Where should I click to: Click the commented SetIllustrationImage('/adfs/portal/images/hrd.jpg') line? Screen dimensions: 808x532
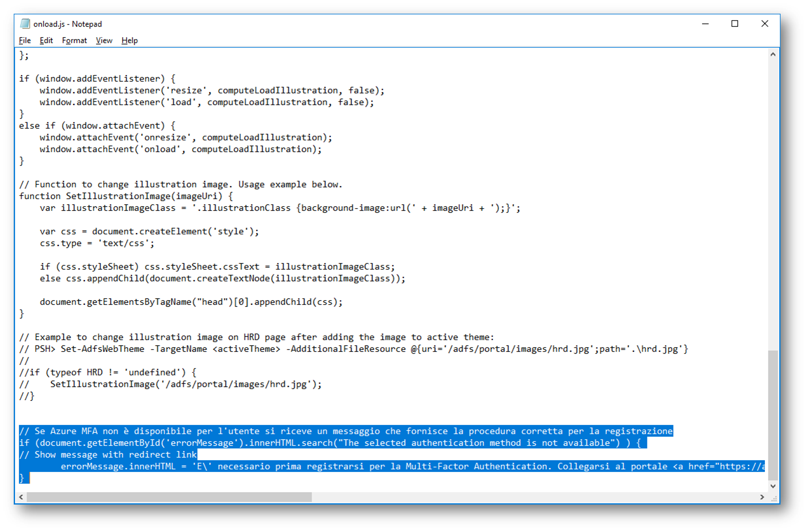[x=170, y=384]
